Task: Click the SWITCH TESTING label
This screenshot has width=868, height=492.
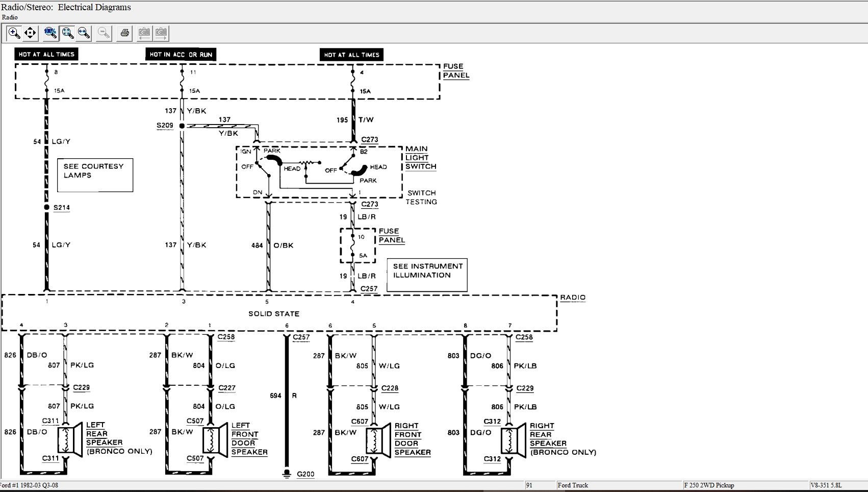Action: pyautogui.click(x=421, y=198)
